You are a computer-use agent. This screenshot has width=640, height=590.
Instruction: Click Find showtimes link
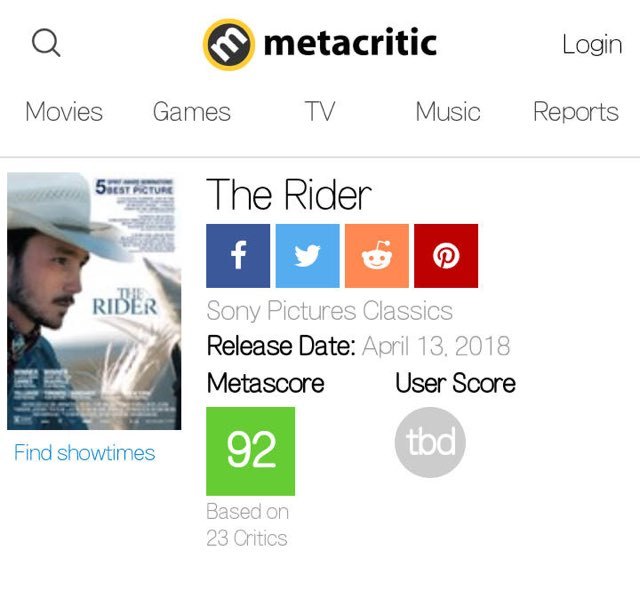(x=84, y=452)
